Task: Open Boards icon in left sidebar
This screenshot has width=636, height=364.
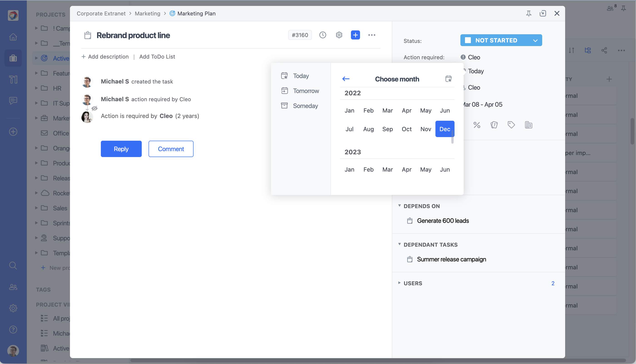Action: tap(13, 79)
